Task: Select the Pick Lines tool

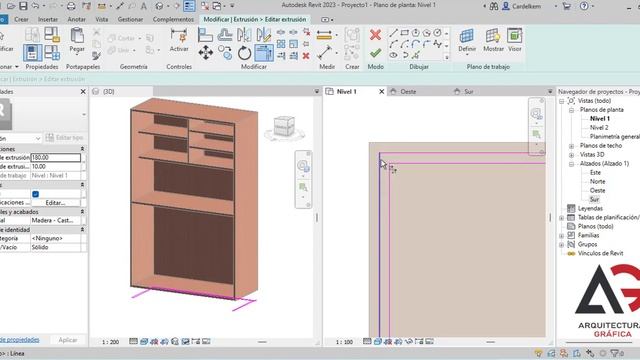Action: (416, 55)
